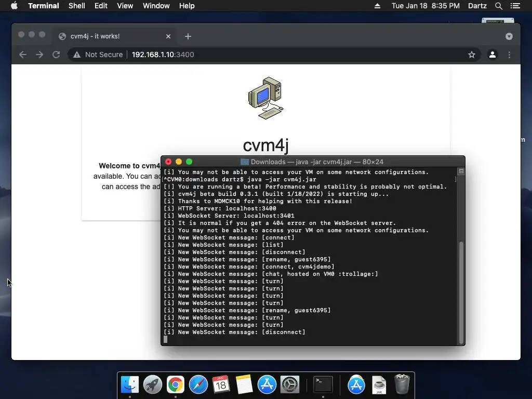Open Spotlight search magnifier

498,6
